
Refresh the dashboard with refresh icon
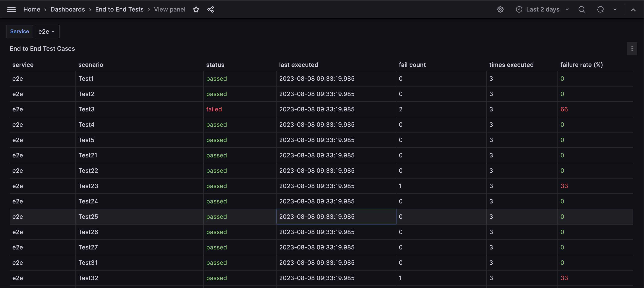tap(600, 10)
